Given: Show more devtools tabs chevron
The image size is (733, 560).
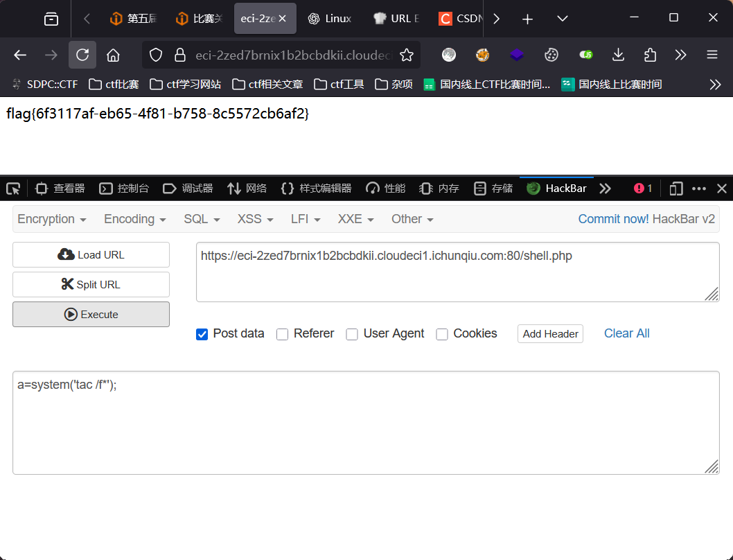Looking at the screenshot, I should 605,189.
